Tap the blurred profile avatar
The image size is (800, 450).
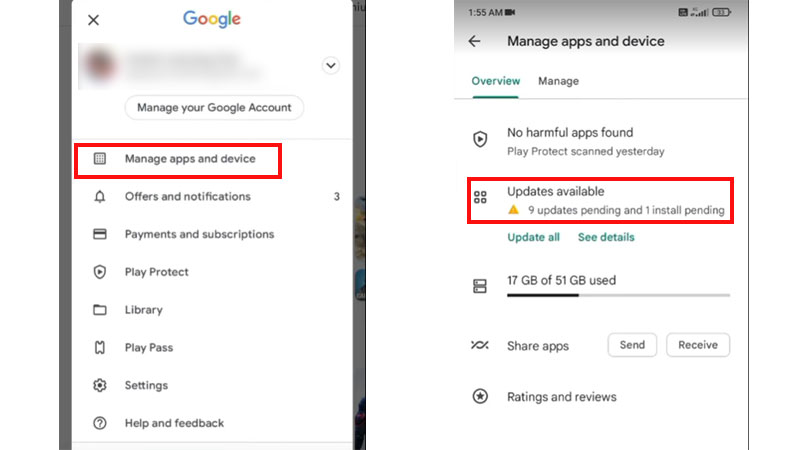click(x=100, y=65)
